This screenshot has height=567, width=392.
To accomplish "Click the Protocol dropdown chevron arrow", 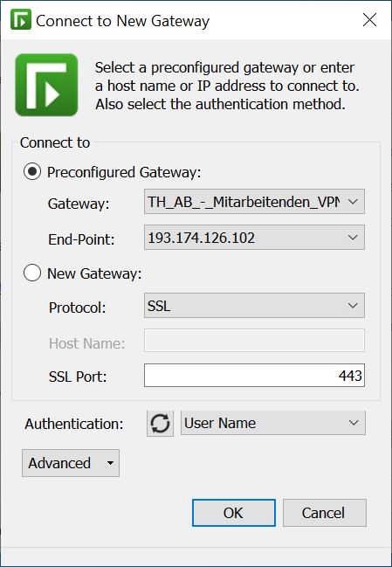I will point(353,306).
